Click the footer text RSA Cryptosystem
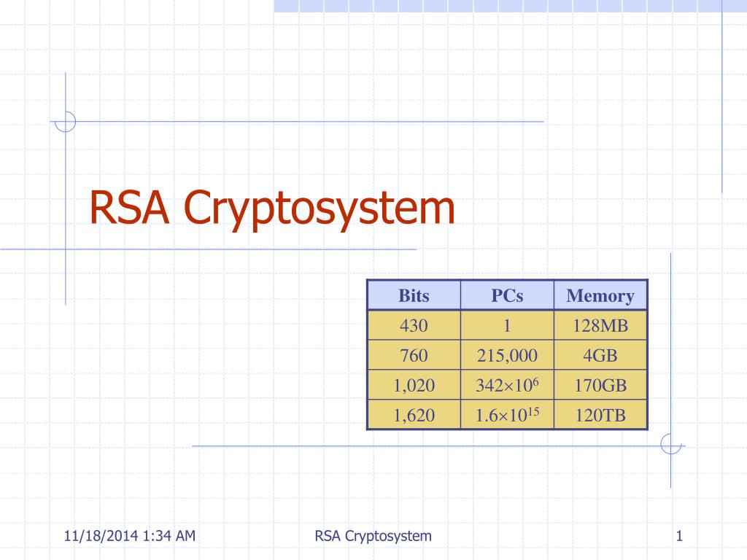The width and height of the screenshot is (747, 560). [x=373, y=536]
